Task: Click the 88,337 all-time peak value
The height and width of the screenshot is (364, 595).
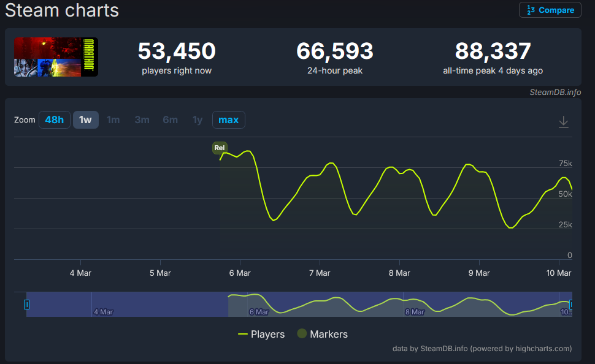Action: 493,51
